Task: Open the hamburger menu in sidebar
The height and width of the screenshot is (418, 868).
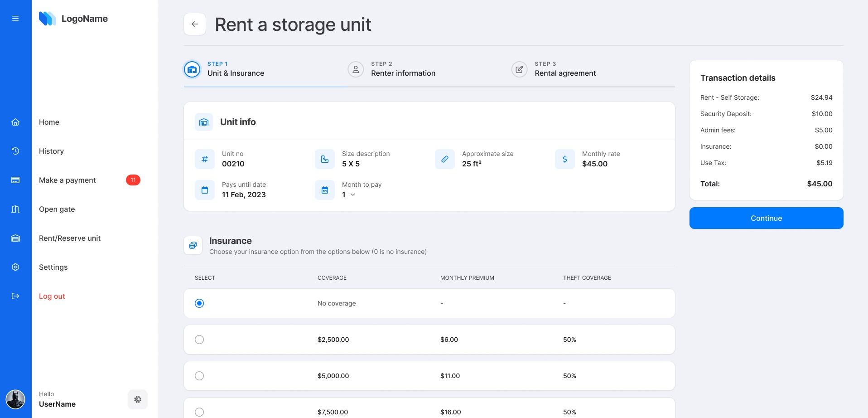Action: [15, 19]
